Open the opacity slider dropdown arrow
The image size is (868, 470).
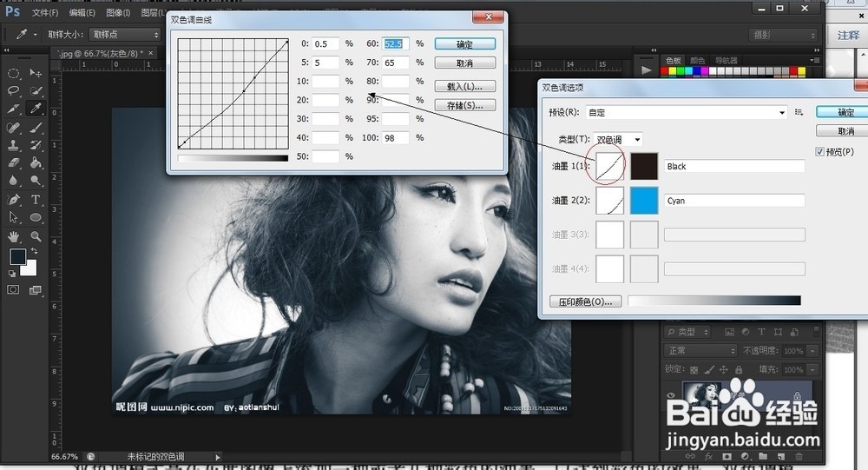pos(812,351)
